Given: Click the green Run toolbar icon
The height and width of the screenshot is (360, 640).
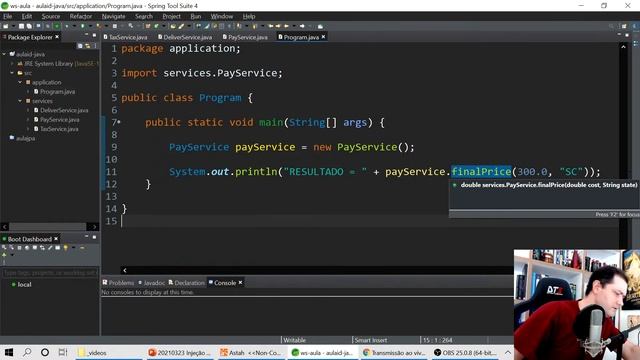Looking at the screenshot, I should coord(82,26).
